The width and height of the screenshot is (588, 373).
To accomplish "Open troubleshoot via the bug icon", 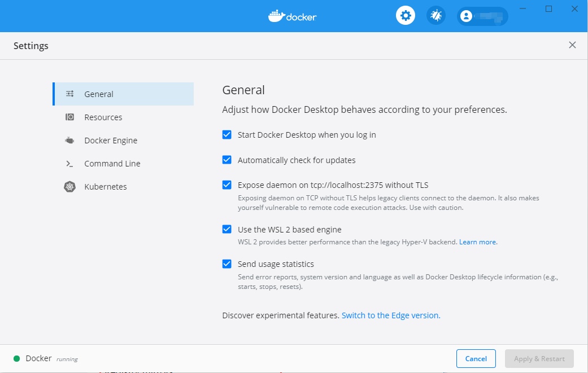I will [x=435, y=16].
